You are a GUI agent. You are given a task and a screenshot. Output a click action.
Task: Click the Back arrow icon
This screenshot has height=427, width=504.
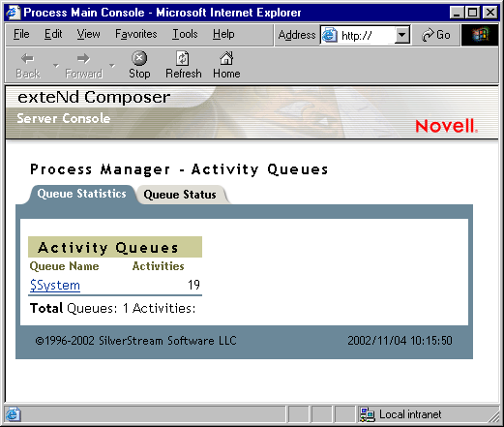point(27,58)
